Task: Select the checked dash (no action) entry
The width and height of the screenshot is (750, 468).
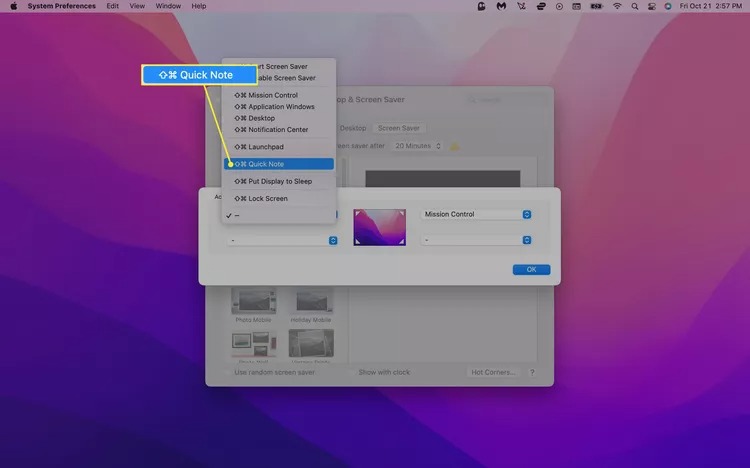Action: 279,216
